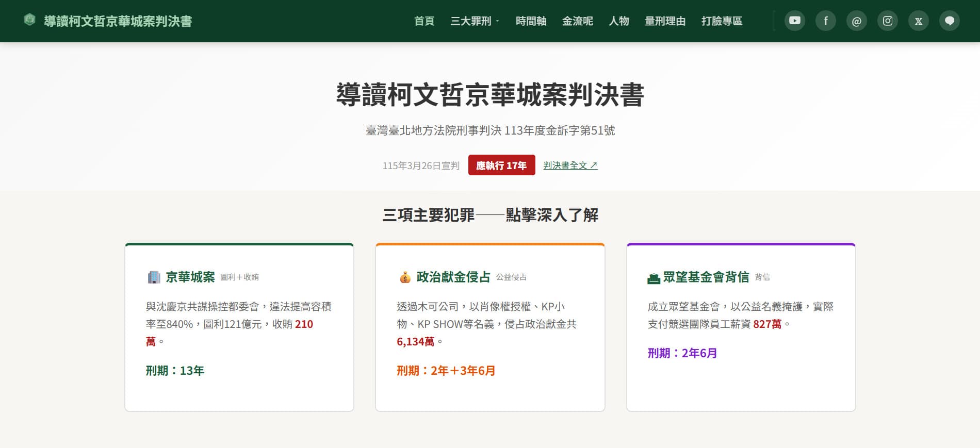Image resolution: width=980 pixels, height=448 pixels.
Task: Open the 打臉專區 nav item
Action: click(x=722, y=21)
